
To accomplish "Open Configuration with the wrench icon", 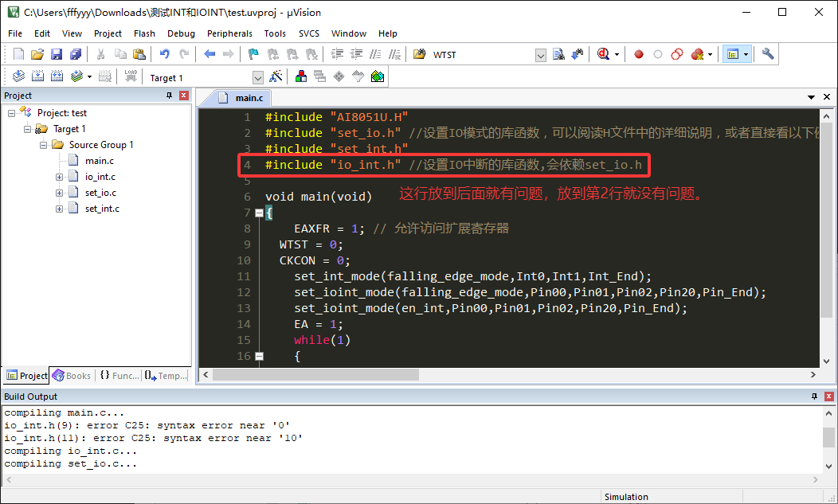I will click(768, 54).
